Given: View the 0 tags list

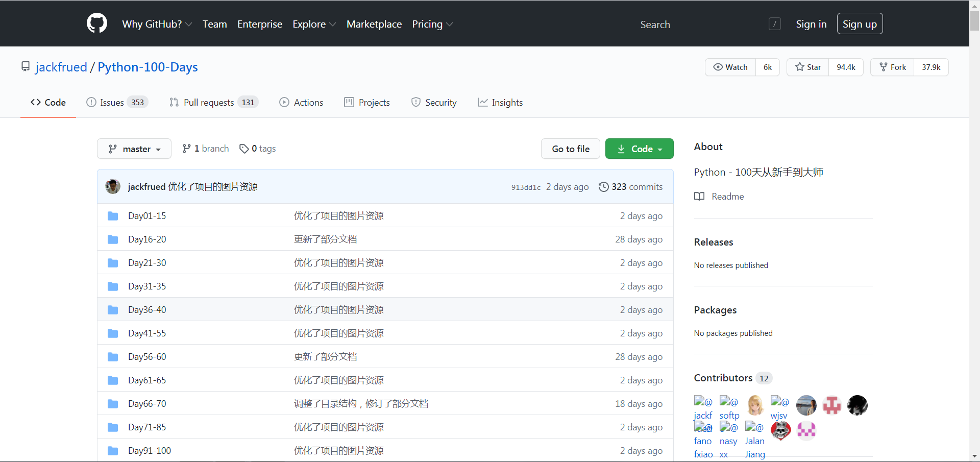Looking at the screenshot, I should click(258, 149).
